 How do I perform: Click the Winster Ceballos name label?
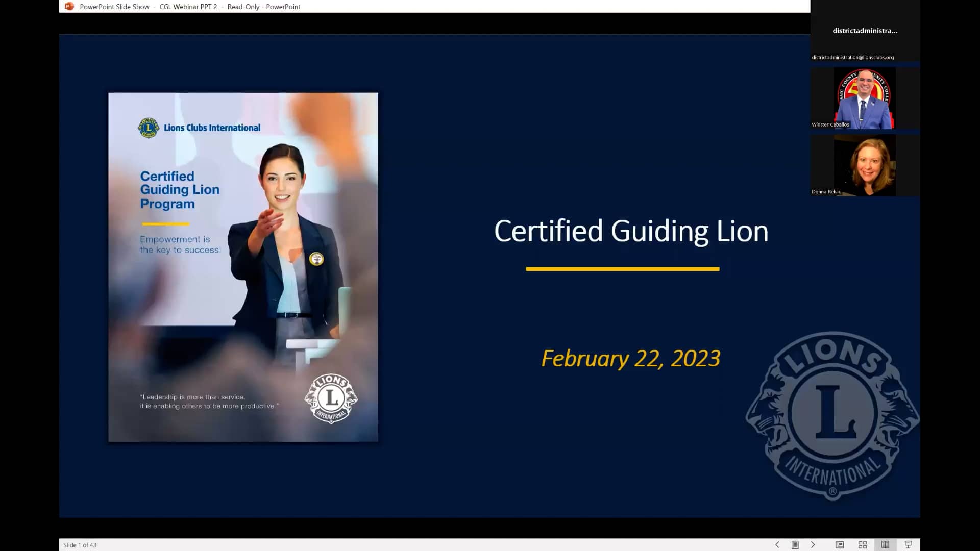pos(830,124)
